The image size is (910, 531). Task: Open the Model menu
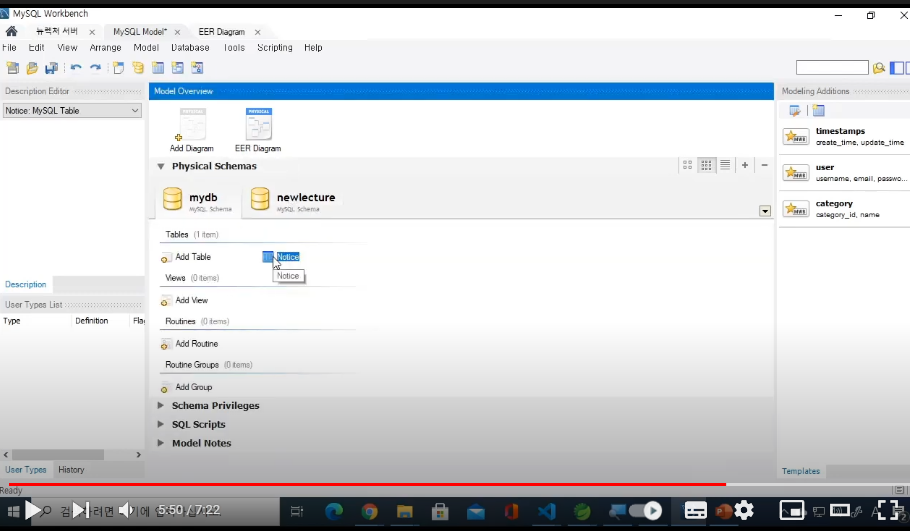tap(146, 48)
